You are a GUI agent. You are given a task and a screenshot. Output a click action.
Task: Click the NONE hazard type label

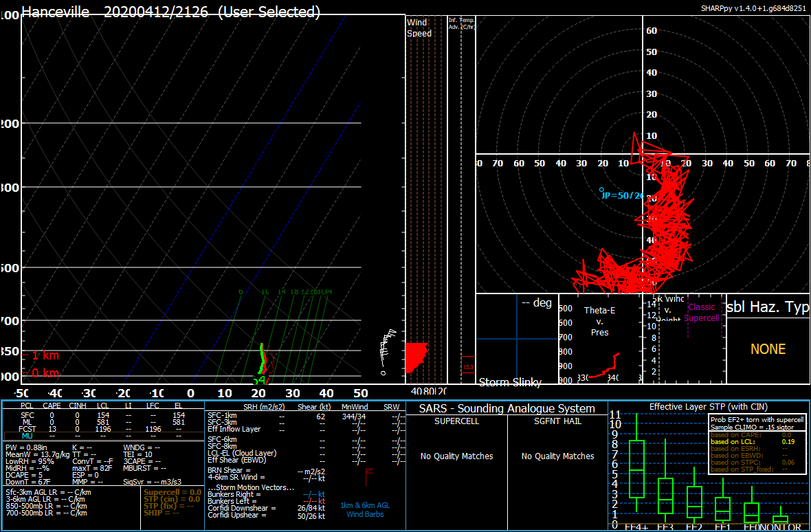pos(768,349)
